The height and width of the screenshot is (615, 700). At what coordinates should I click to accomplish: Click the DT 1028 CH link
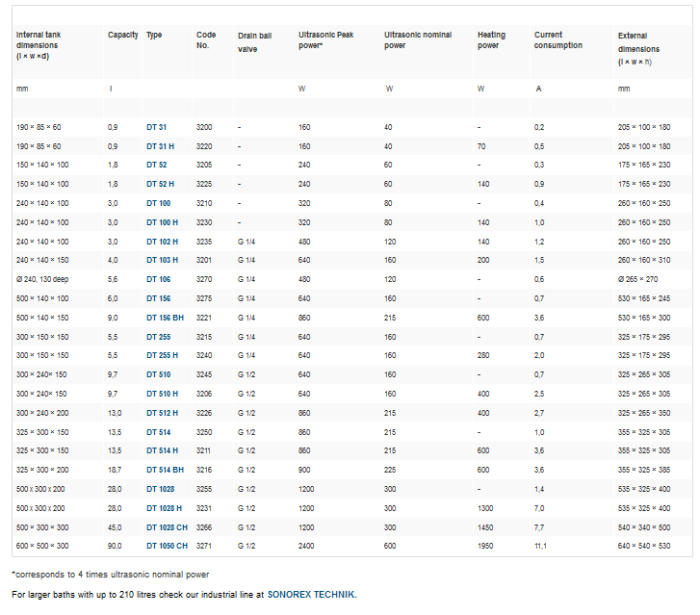(166, 526)
